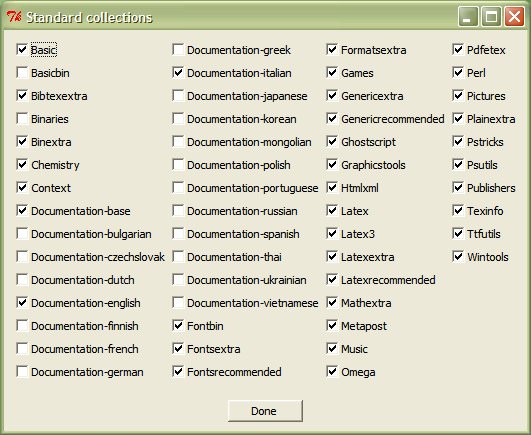The image size is (531, 435).
Task: Deselect Psutils
Action: click(458, 165)
